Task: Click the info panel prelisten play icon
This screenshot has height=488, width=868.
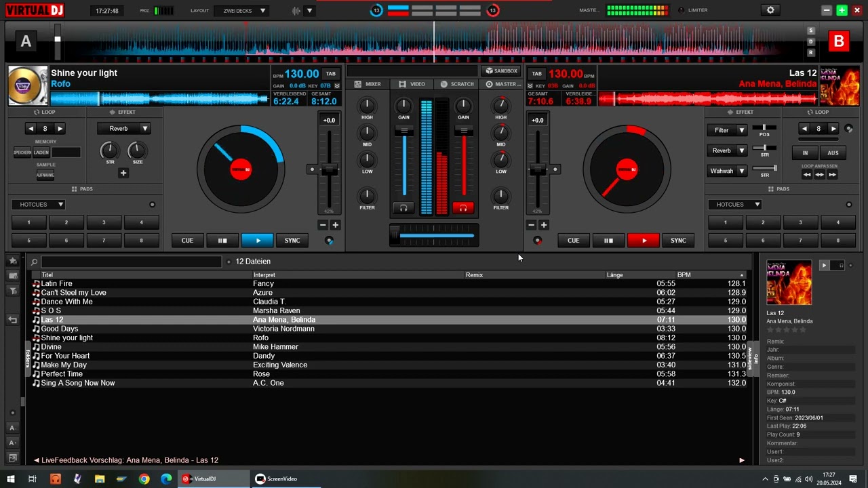Action: pyautogui.click(x=824, y=266)
